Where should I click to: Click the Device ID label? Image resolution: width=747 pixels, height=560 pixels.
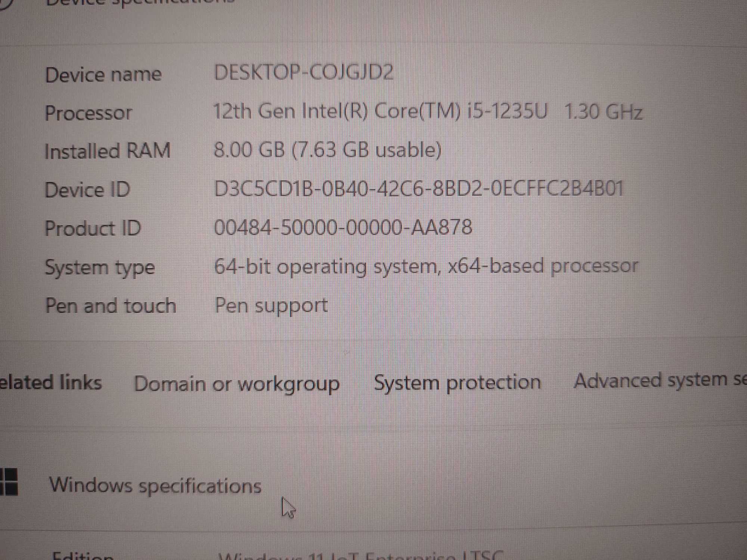click(87, 190)
